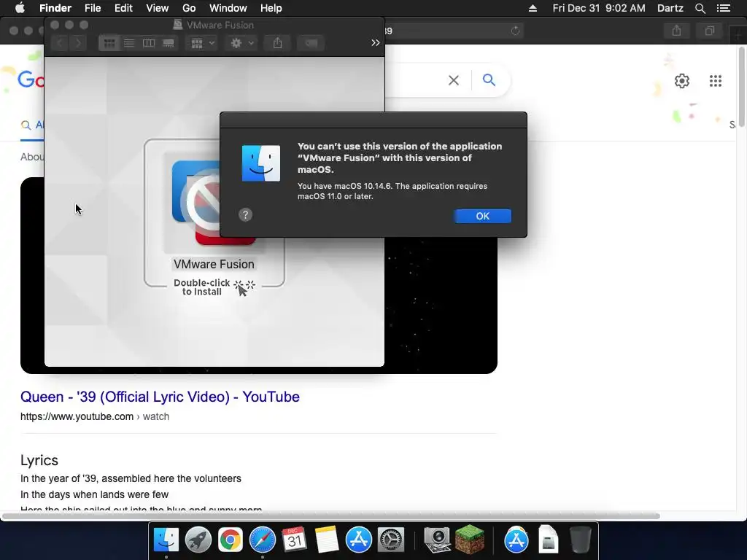Open Notes from the Dock
This screenshot has width=747, height=560.
(x=327, y=540)
